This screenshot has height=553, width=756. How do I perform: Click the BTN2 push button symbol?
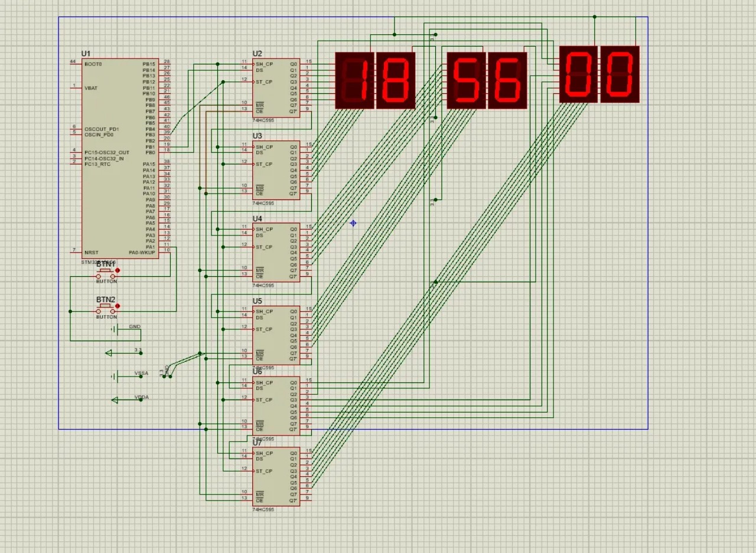(x=106, y=308)
